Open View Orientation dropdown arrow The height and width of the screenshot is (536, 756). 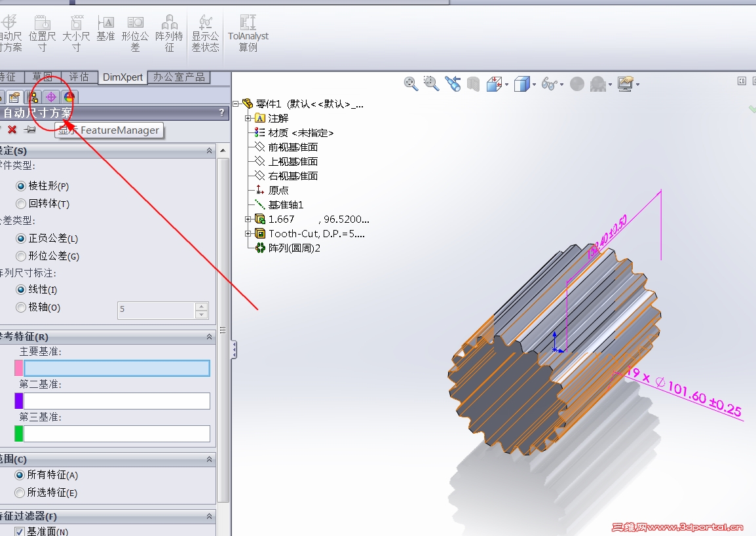click(x=506, y=85)
